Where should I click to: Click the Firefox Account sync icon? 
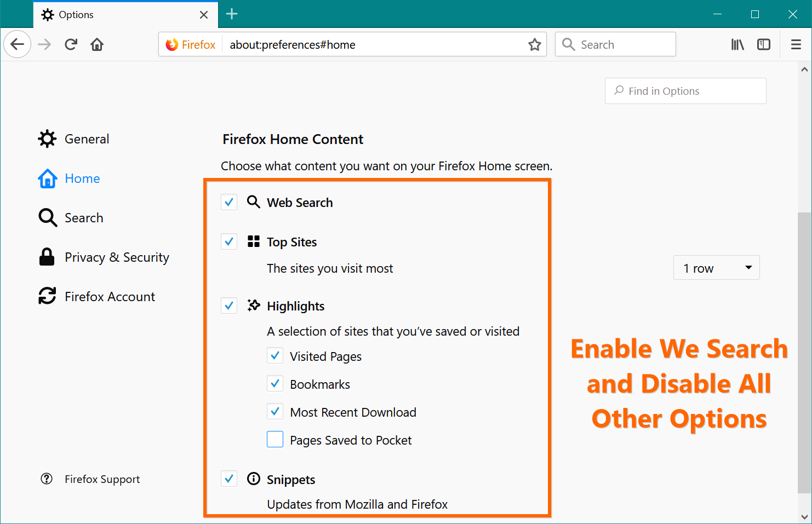point(47,296)
